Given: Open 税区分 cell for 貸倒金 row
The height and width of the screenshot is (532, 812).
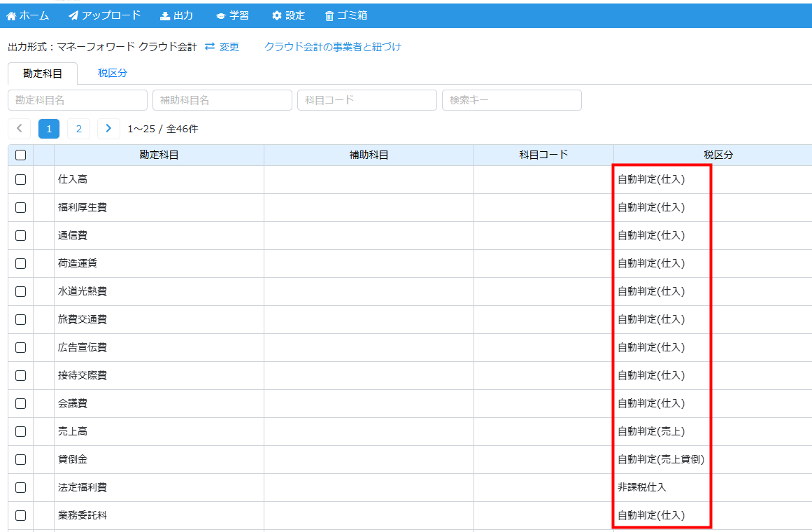Looking at the screenshot, I should (660, 459).
